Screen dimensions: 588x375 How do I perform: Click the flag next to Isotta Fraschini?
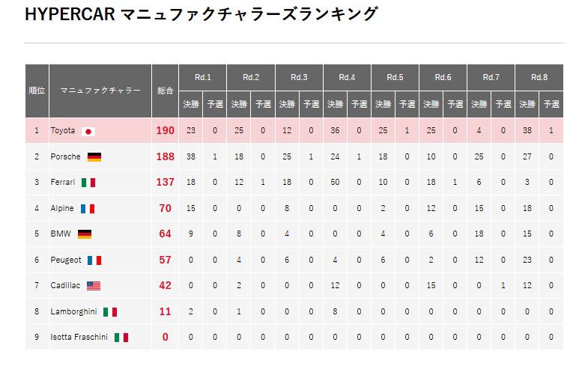pyautogui.click(x=121, y=338)
